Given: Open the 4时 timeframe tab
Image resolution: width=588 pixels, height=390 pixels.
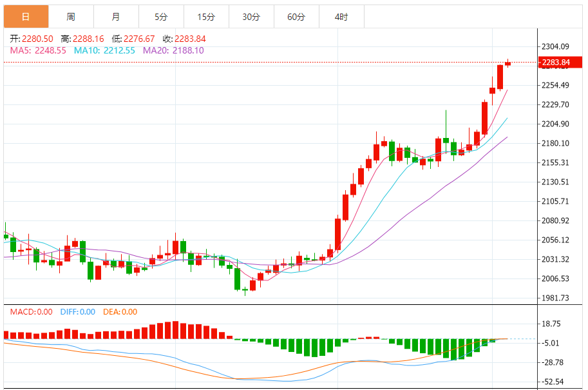Looking at the screenshot, I should pyautogui.click(x=341, y=17).
